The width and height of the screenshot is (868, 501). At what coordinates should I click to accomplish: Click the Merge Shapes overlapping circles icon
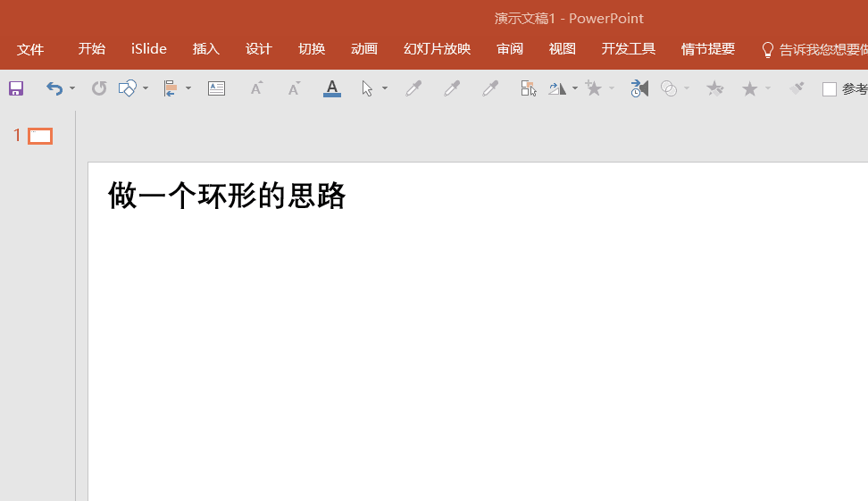coord(669,88)
